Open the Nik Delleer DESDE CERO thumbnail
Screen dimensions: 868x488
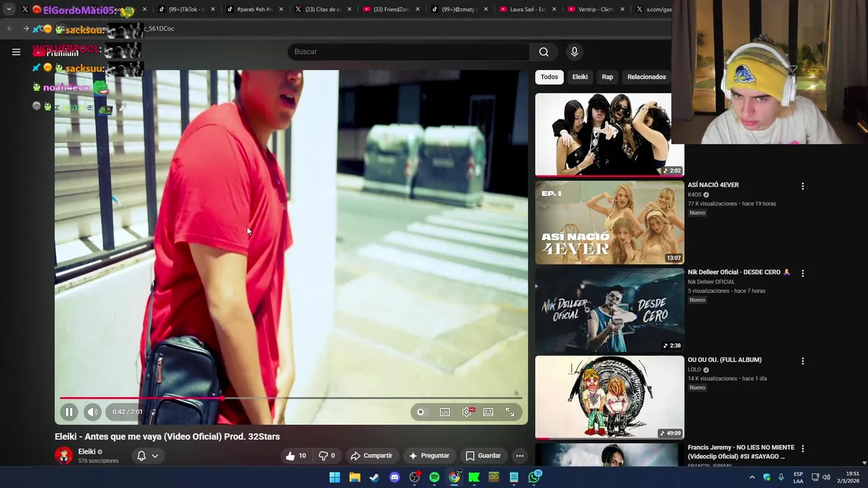click(x=610, y=310)
